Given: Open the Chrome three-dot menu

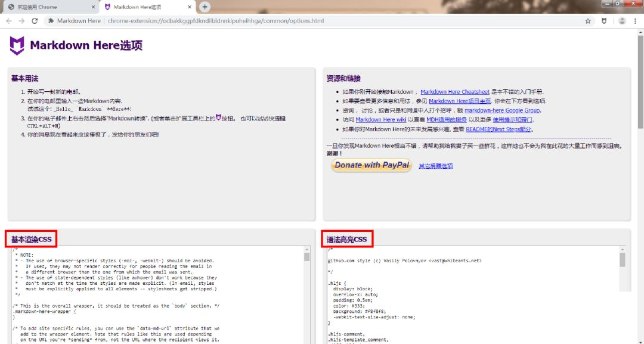Looking at the screenshot, I should tap(635, 21).
